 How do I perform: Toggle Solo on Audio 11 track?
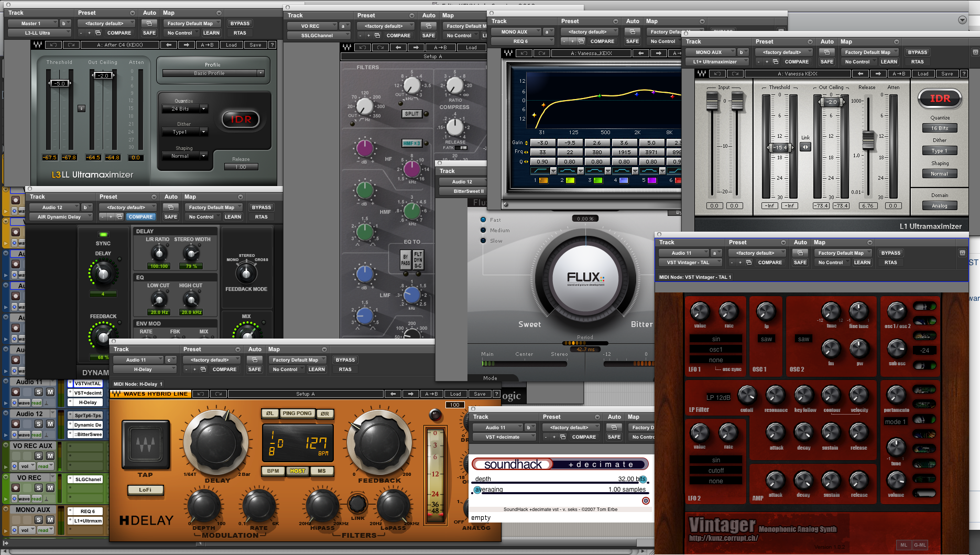coord(38,392)
